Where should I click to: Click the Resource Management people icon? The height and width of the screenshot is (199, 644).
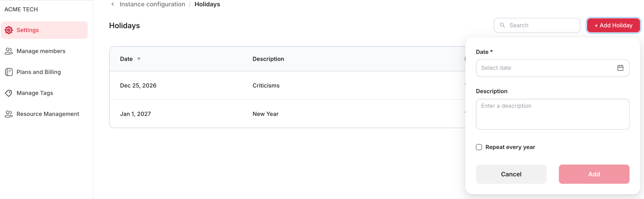point(9,114)
